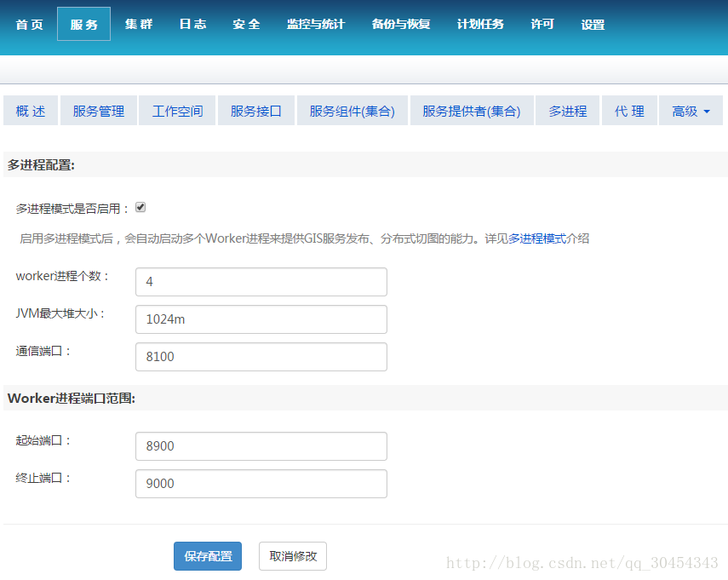Click the 保存配置 button

click(x=208, y=556)
